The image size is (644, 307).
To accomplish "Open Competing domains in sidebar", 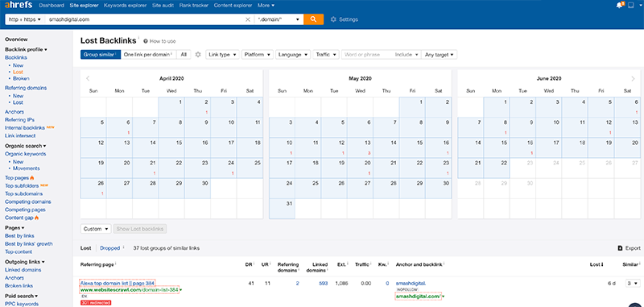I will pyautogui.click(x=28, y=201).
